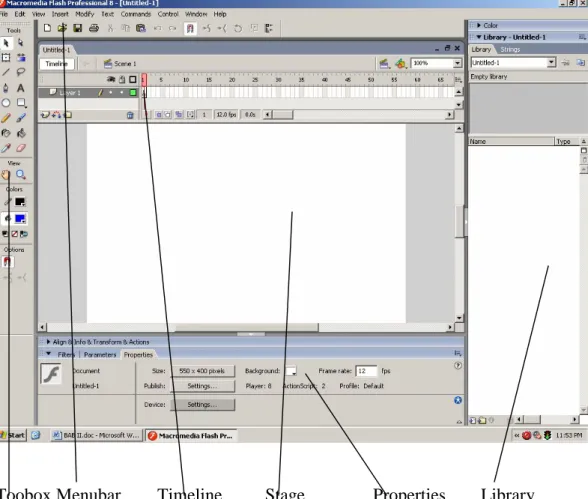This screenshot has height=499, width=588.
Task: Open the zoom percentage dropdown
Action: coord(458,63)
